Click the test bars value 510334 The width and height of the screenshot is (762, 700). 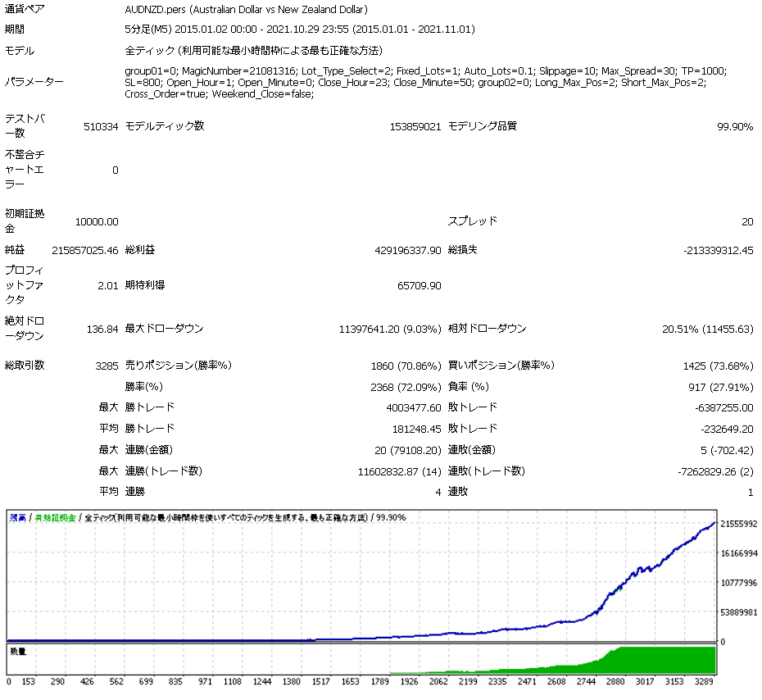click(x=101, y=127)
